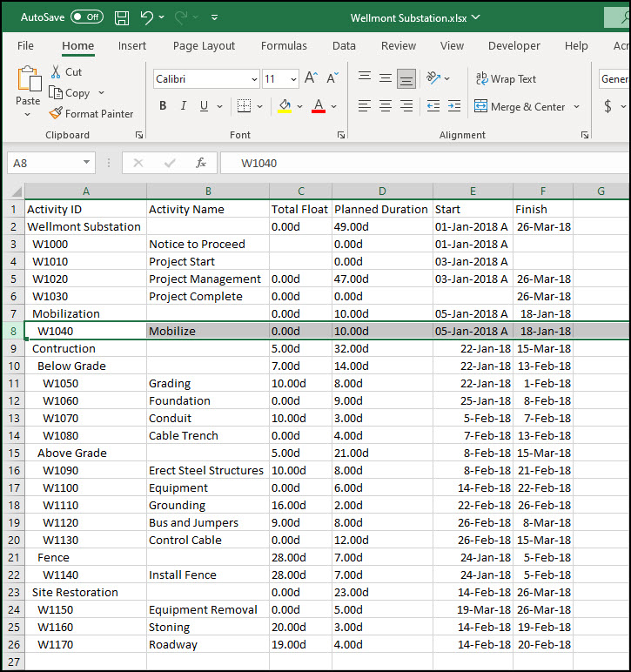Click the Copy button
Viewport: 631px width, 672px height.
(70, 93)
